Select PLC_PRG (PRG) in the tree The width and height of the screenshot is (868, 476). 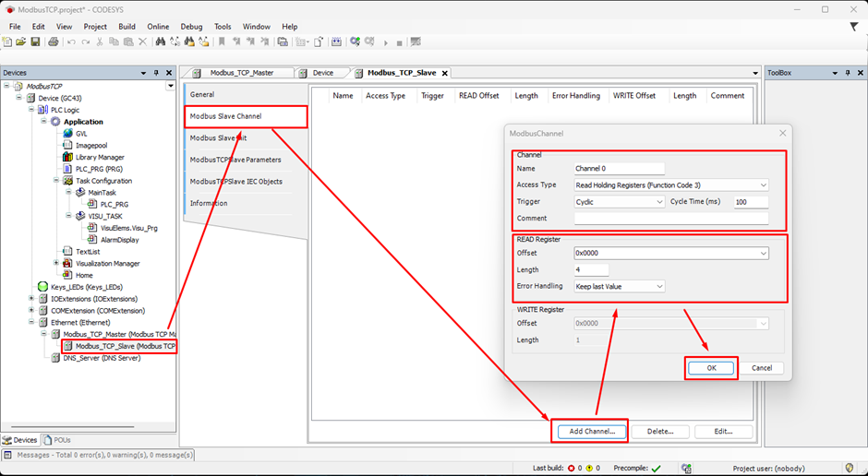99,169
